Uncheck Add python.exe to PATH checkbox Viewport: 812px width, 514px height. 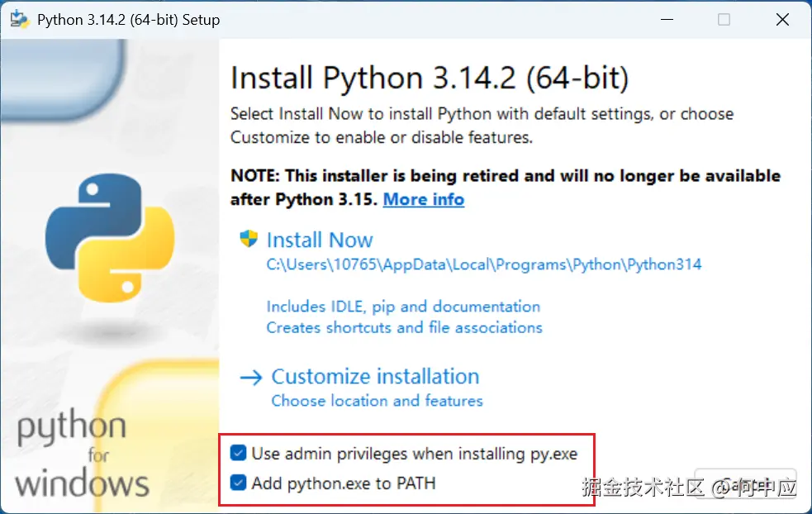(239, 483)
